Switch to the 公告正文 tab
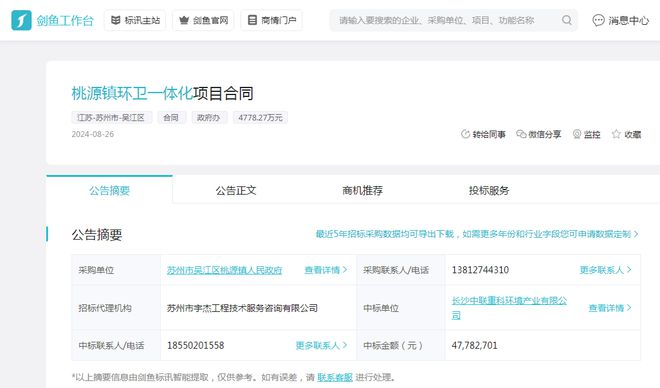Image resolution: width=660 pixels, height=388 pixels. [x=236, y=190]
